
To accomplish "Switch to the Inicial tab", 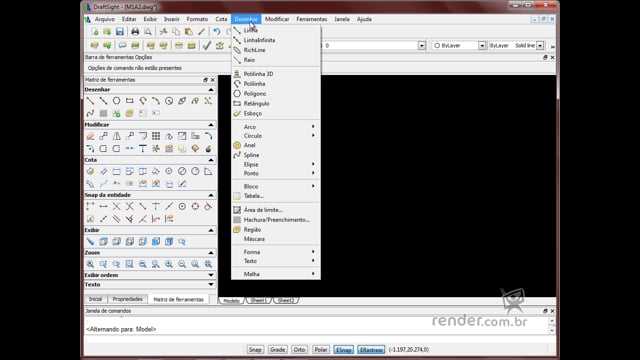I will 95,299.
